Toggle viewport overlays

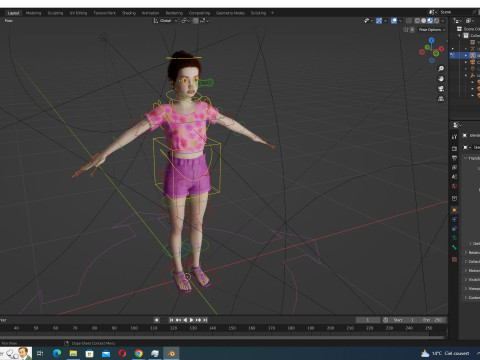coord(394,21)
